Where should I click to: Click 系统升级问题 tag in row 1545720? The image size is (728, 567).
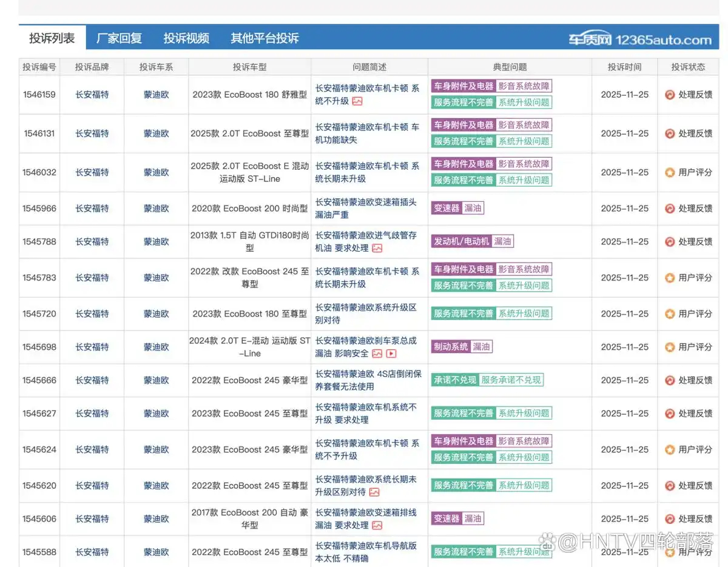[x=524, y=314]
